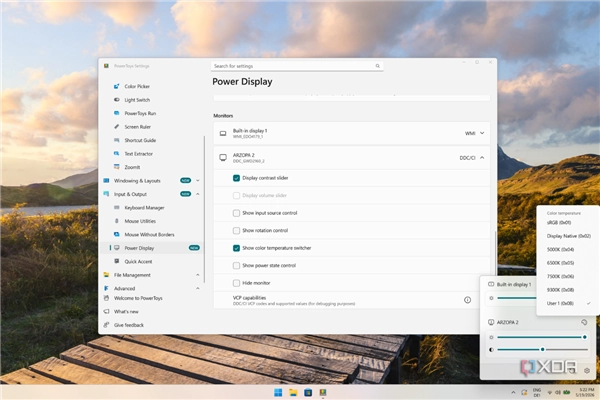Image resolution: width=600 pixels, height=400 pixels.
Task: Collapse the ARZOPA 2 DDC/CI card
Action: click(x=482, y=158)
